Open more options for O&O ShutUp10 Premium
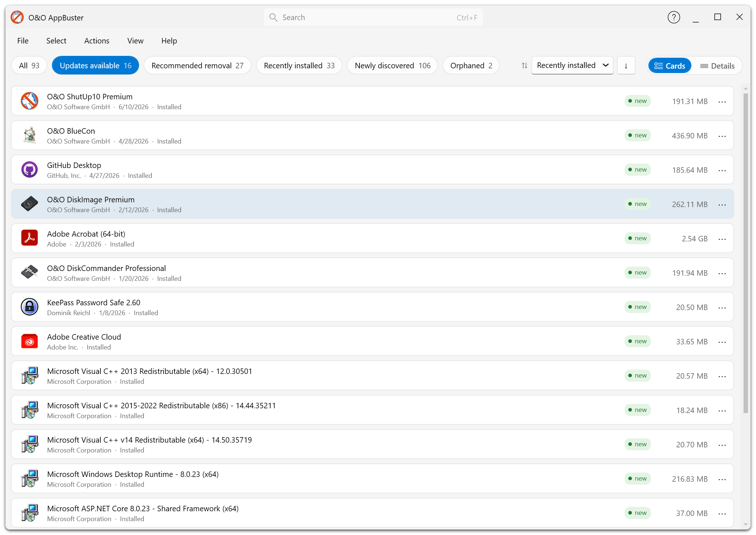 click(722, 102)
